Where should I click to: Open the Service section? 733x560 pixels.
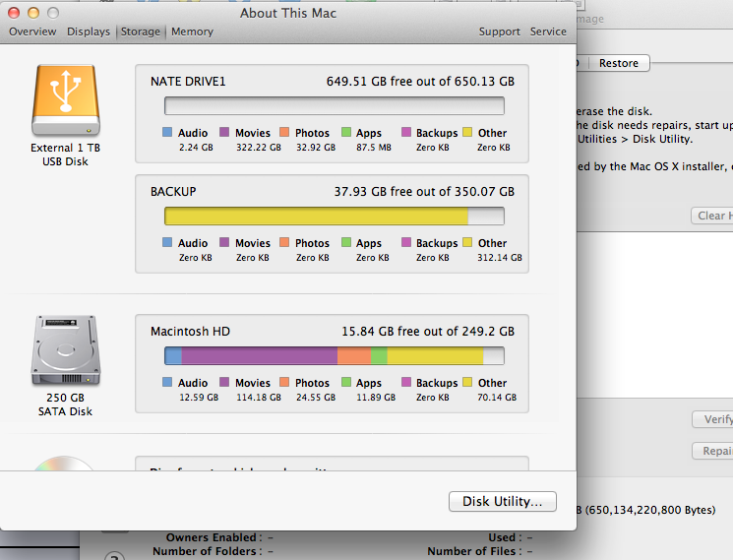(548, 31)
